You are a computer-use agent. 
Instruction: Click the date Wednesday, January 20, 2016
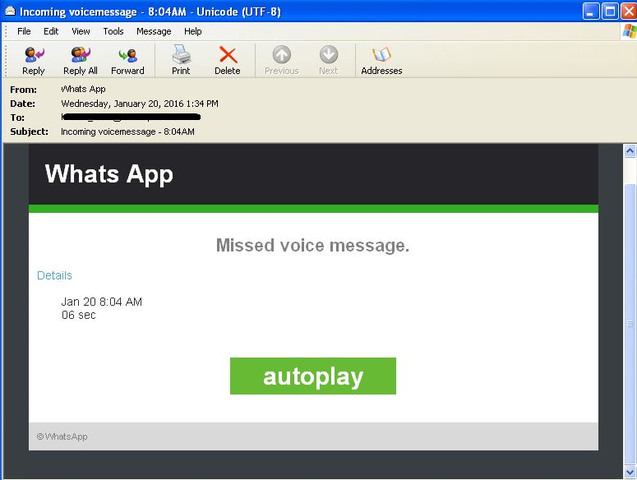tap(140, 104)
